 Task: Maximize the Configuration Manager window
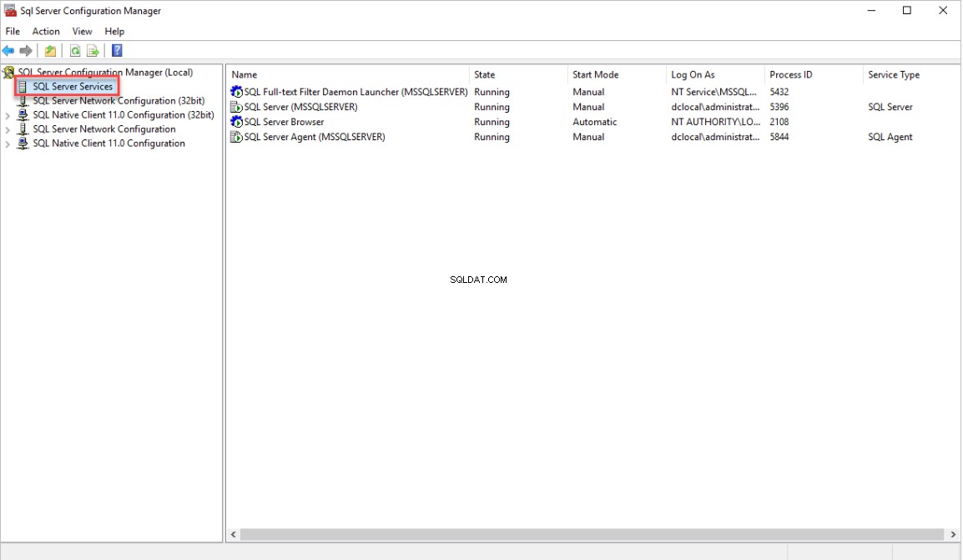point(906,11)
